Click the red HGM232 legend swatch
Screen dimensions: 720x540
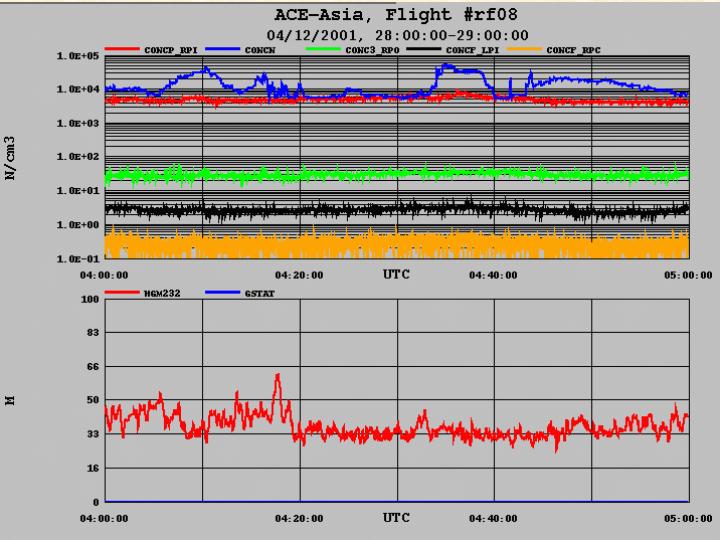pyautogui.click(x=122, y=292)
